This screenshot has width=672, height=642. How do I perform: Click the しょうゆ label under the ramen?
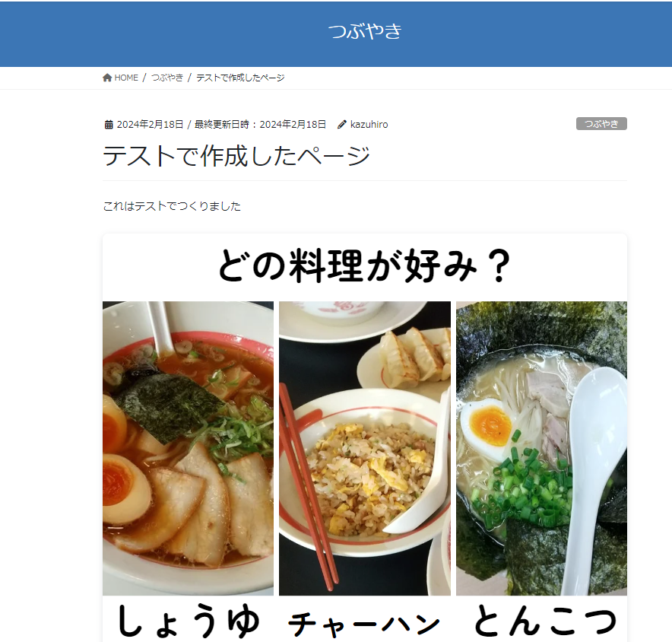click(188, 621)
